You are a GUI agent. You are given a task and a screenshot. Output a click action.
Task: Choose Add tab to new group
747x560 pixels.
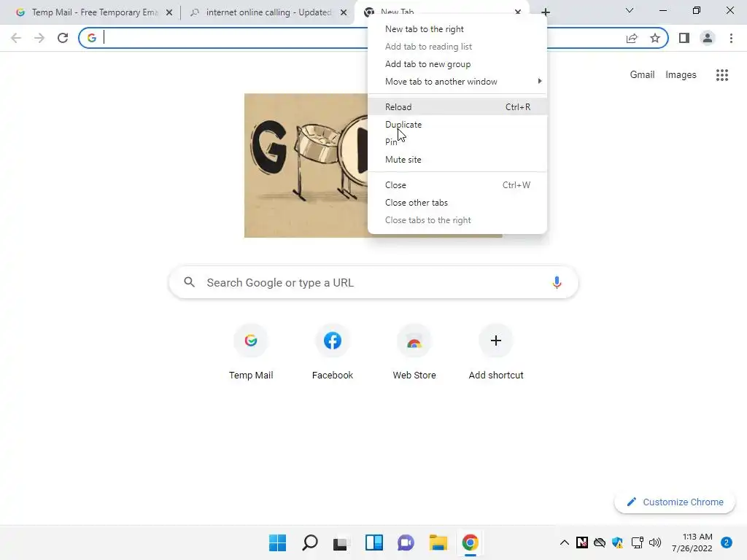tap(457, 64)
